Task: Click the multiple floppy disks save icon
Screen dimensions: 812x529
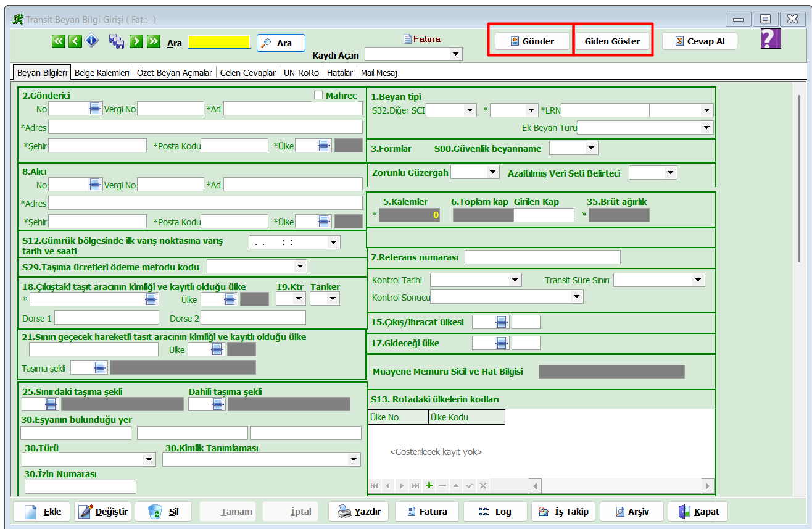Action: (x=116, y=41)
